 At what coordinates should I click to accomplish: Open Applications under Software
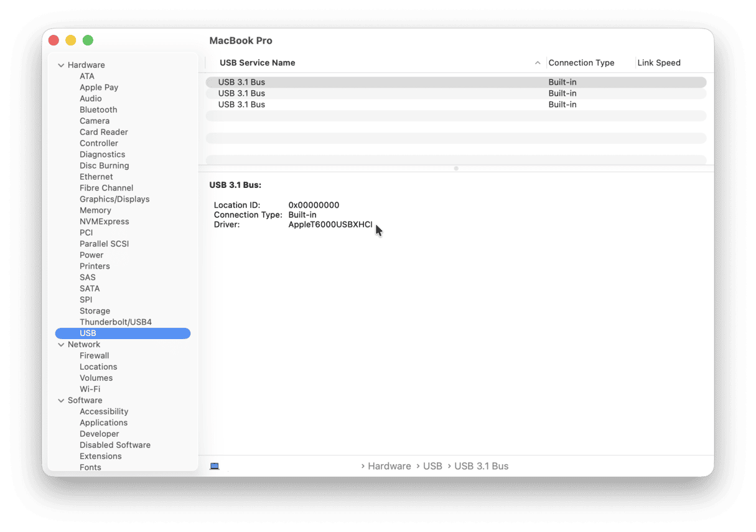(103, 422)
